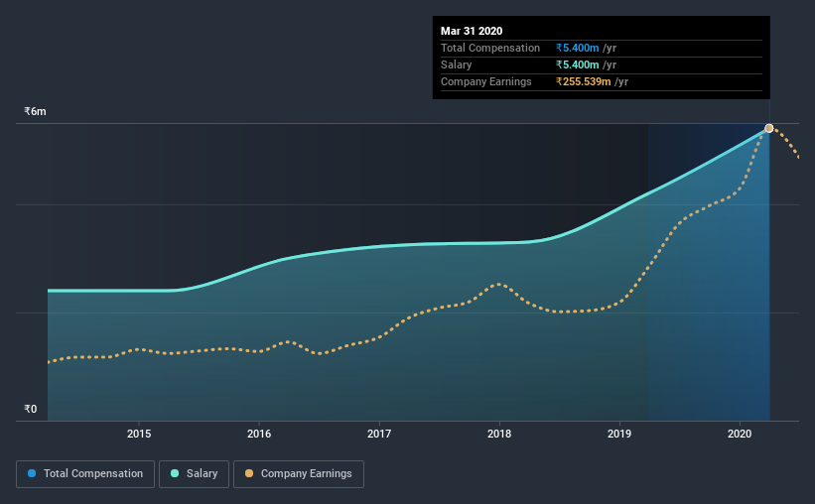Click the ₹0 y-axis label
The width and height of the screenshot is (815, 504).
(x=30, y=409)
